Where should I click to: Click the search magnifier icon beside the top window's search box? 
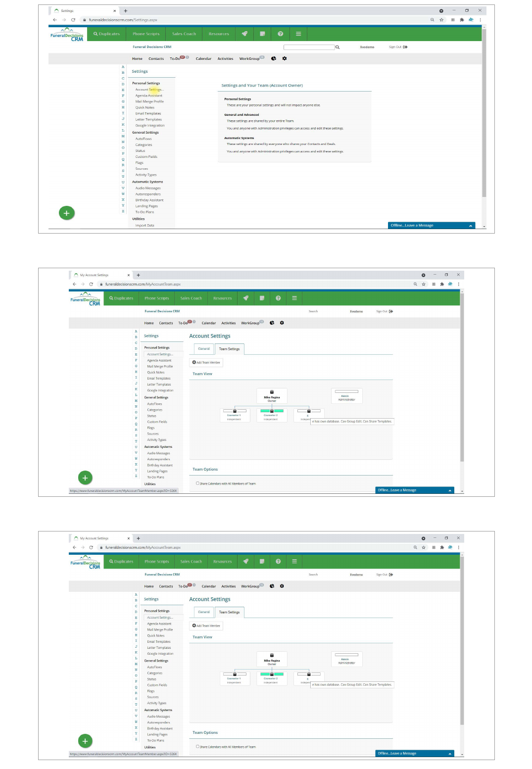[x=338, y=48]
